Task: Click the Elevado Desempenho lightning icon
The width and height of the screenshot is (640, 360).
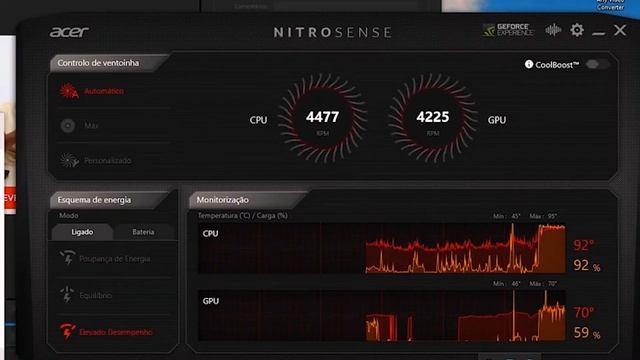Action: [x=67, y=331]
